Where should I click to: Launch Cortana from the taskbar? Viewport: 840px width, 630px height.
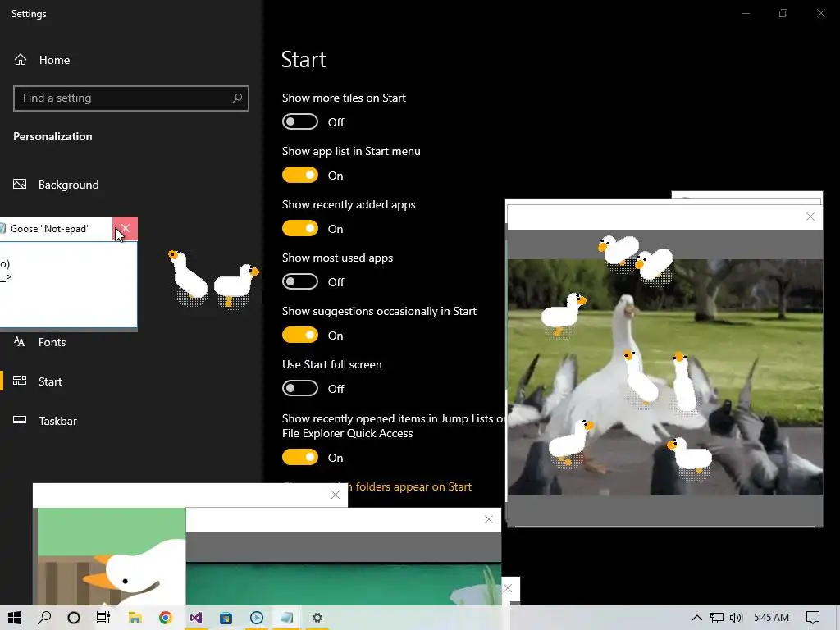[x=74, y=618]
